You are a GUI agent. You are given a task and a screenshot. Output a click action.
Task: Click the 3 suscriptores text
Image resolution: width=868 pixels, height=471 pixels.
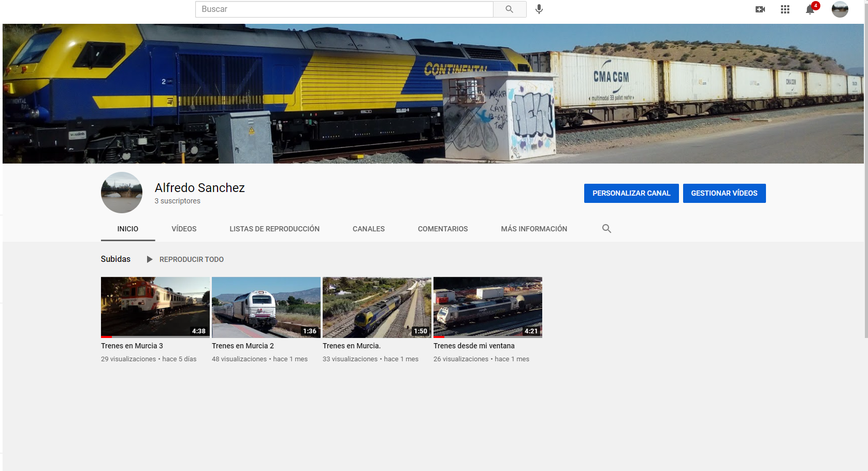[178, 201]
